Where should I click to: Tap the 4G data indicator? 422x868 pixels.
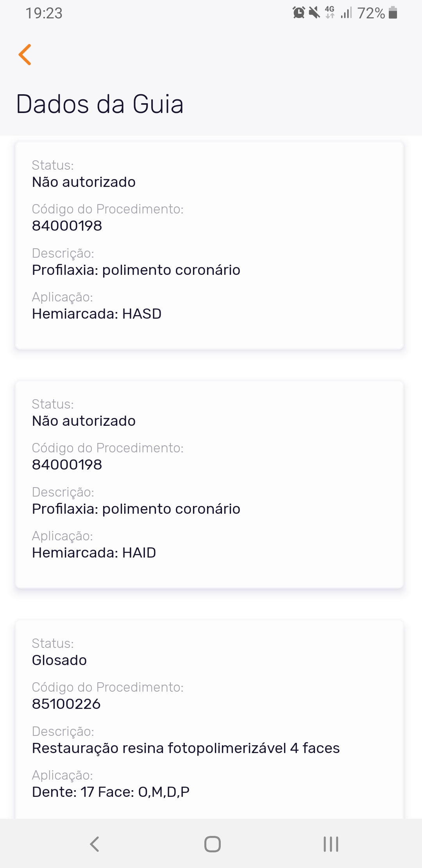pos(330,13)
